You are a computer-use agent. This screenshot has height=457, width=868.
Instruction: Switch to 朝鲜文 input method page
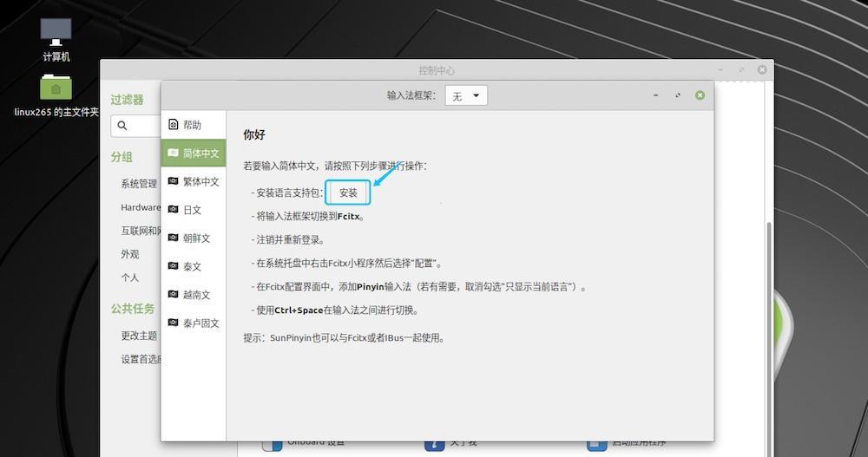(x=194, y=238)
